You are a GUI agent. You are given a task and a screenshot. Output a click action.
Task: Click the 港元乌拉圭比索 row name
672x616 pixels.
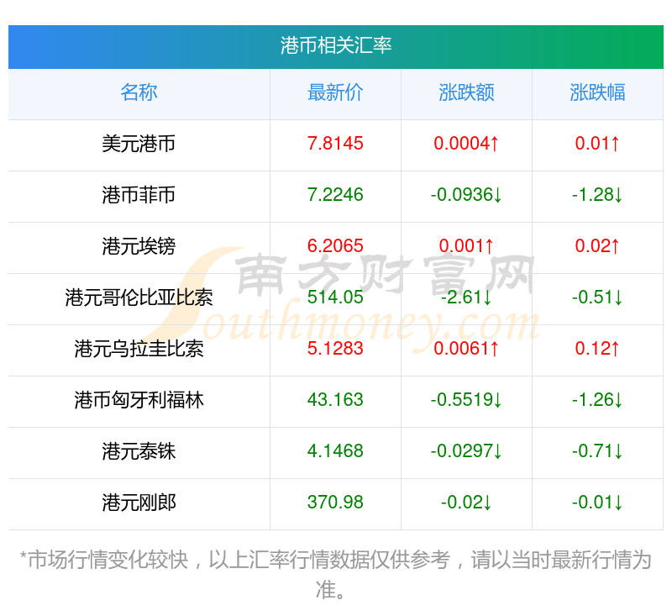[139, 349]
